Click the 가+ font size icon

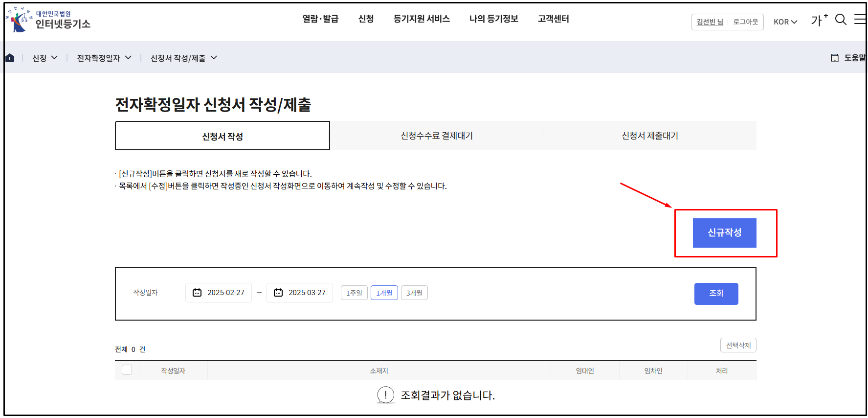819,20
